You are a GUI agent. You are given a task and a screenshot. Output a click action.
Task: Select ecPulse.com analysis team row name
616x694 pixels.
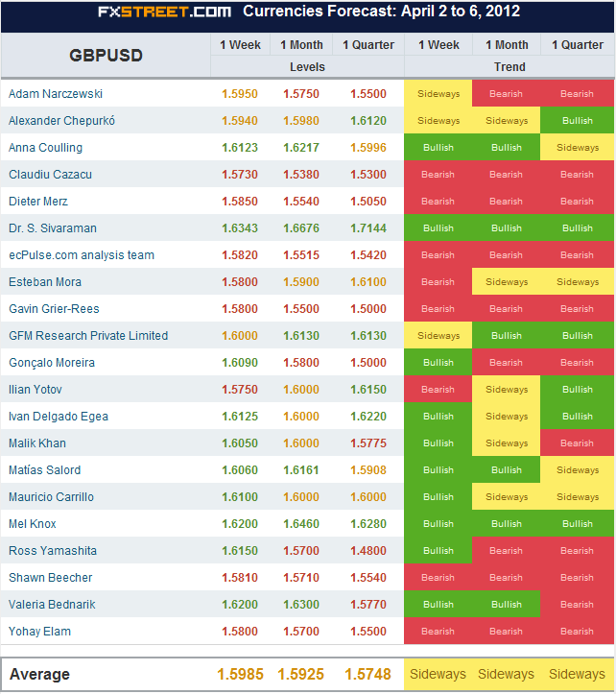tap(82, 255)
